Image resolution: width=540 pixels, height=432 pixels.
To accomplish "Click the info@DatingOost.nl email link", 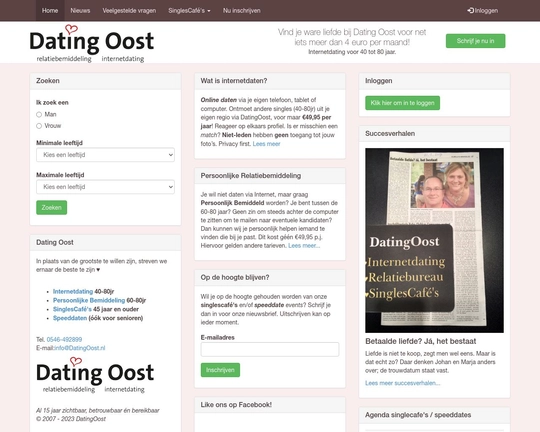I will [80, 348].
